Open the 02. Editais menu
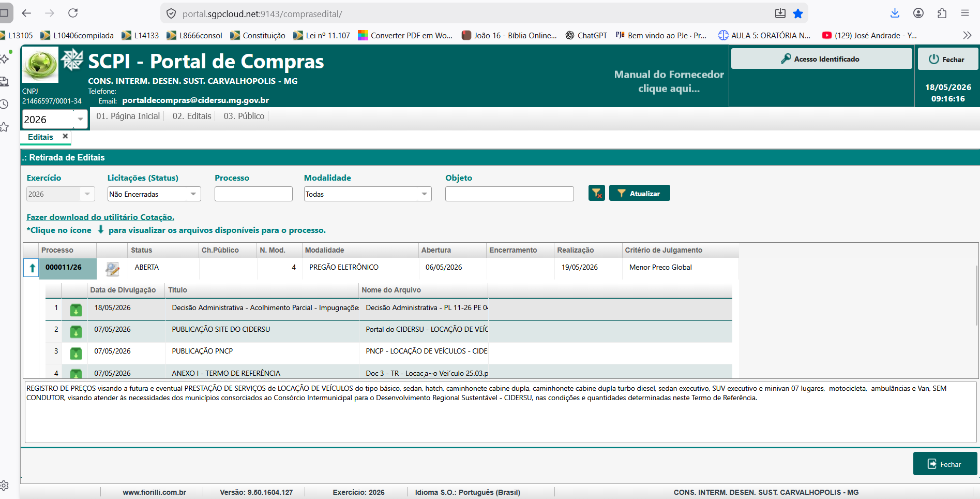The image size is (980, 499). [x=192, y=116]
